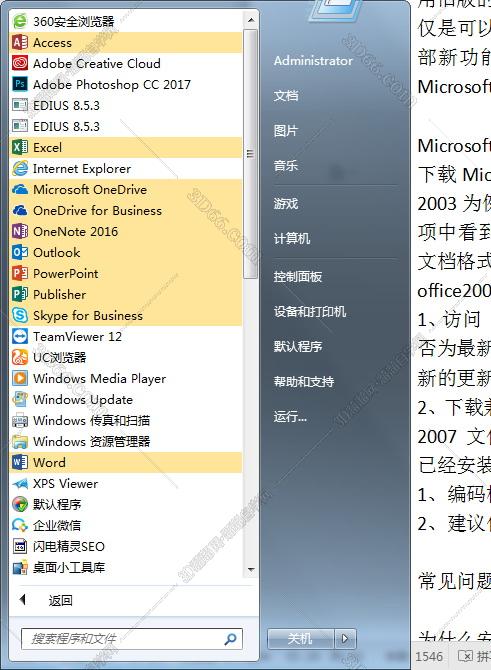Open 控制面板 link

298,276
